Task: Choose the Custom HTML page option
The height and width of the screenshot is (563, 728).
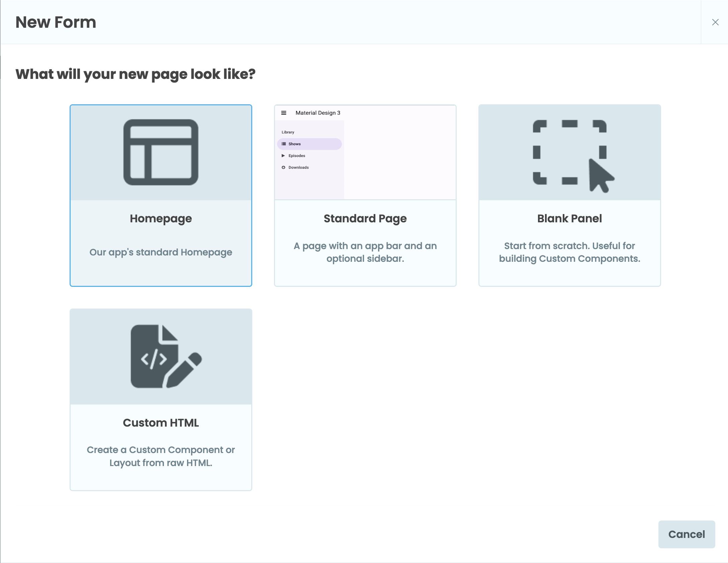Action: pos(161,400)
